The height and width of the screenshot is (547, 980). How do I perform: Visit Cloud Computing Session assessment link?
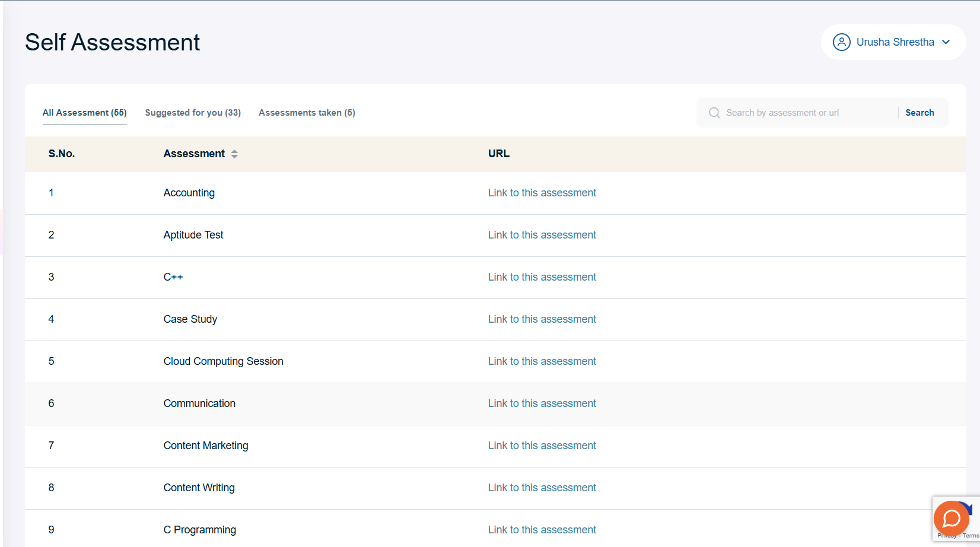(542, 361)
